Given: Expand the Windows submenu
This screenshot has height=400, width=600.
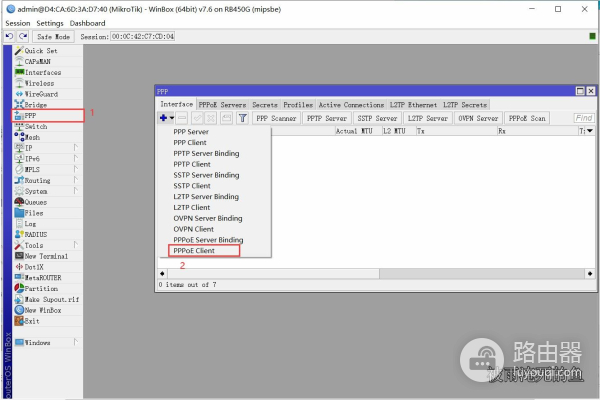Looking at the screenshot, I should pos(76,342).
